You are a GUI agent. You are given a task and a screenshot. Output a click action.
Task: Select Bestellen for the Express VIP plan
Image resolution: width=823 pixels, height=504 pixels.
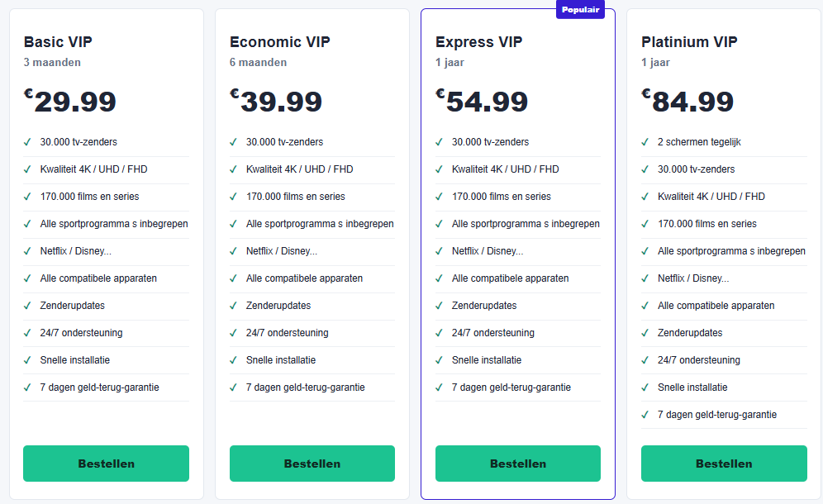tap(518, 464)
